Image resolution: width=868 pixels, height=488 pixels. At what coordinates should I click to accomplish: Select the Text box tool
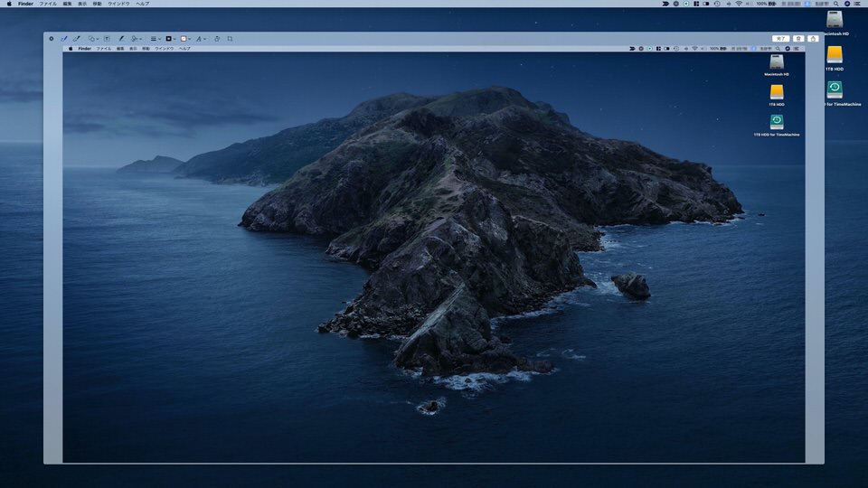[107, 39]
